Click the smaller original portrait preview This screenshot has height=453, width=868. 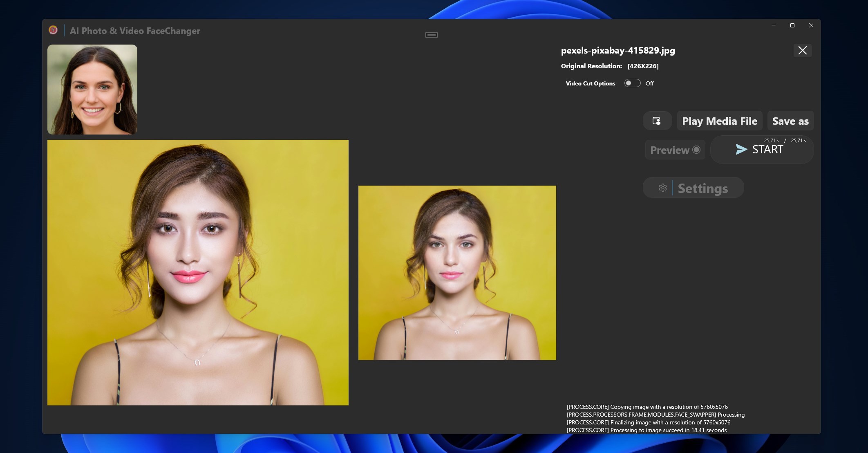pos(457,273)
